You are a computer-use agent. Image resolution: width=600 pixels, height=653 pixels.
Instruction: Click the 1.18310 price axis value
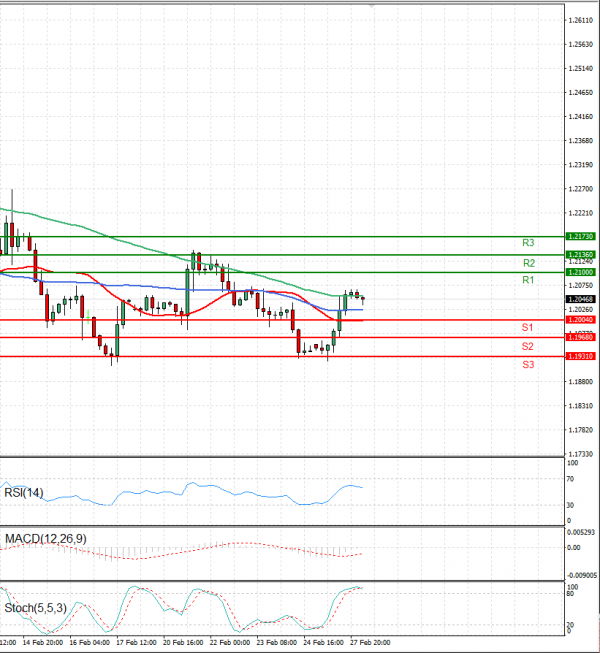[x=581, y=406]
